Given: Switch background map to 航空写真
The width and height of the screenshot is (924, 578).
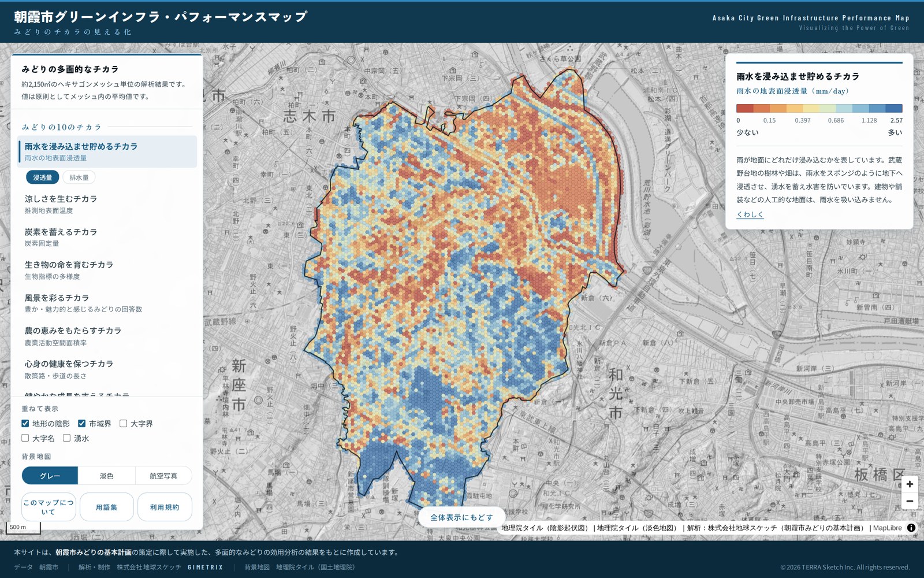Looking at the screenshot, I should click(x=163, y=476).
